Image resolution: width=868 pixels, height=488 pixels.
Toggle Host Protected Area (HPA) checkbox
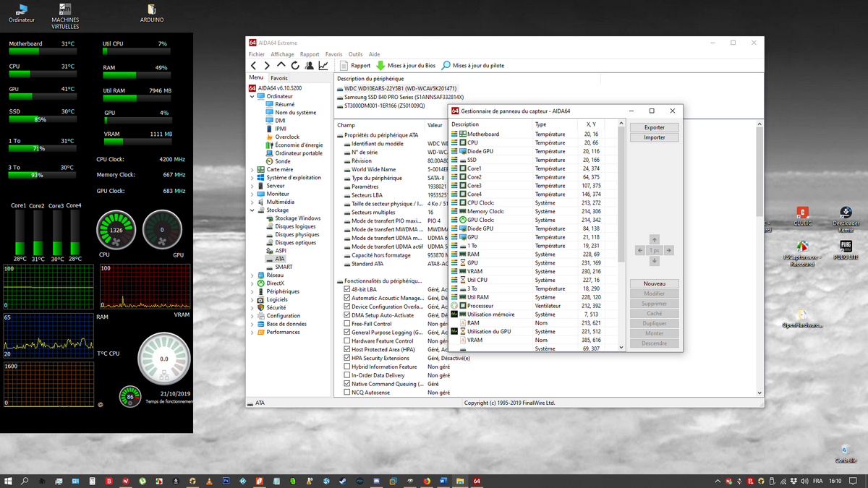coord(347,349)
